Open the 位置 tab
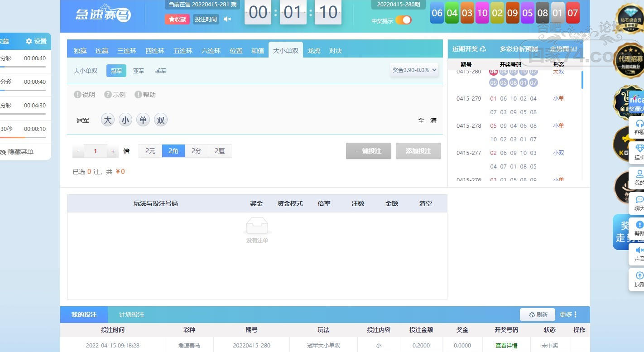Image resolution: width=644 pixels, height=352 pixels. (x=236, y=51)
